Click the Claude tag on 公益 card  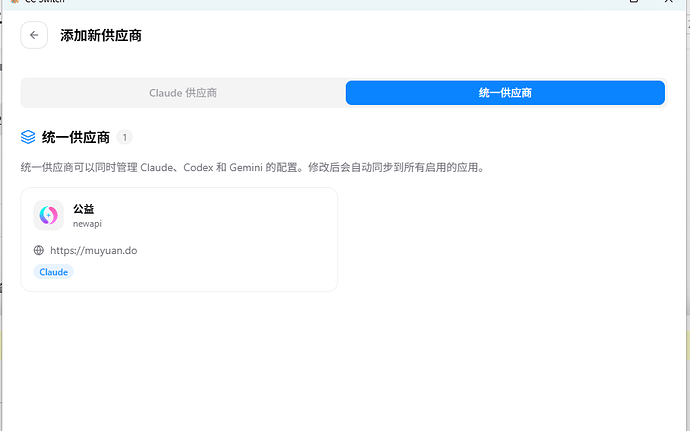point(54,272)
